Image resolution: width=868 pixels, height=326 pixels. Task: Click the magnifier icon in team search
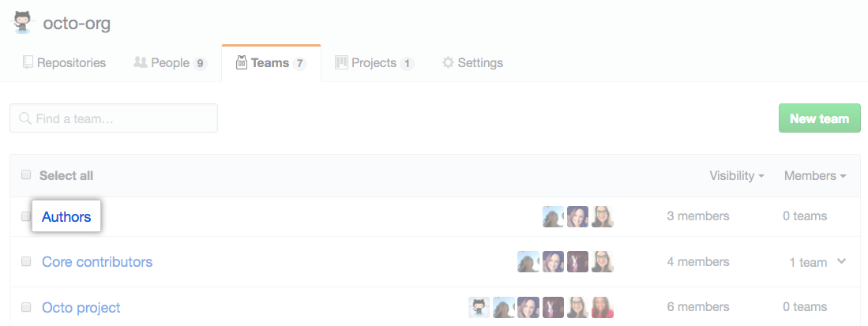25,118
